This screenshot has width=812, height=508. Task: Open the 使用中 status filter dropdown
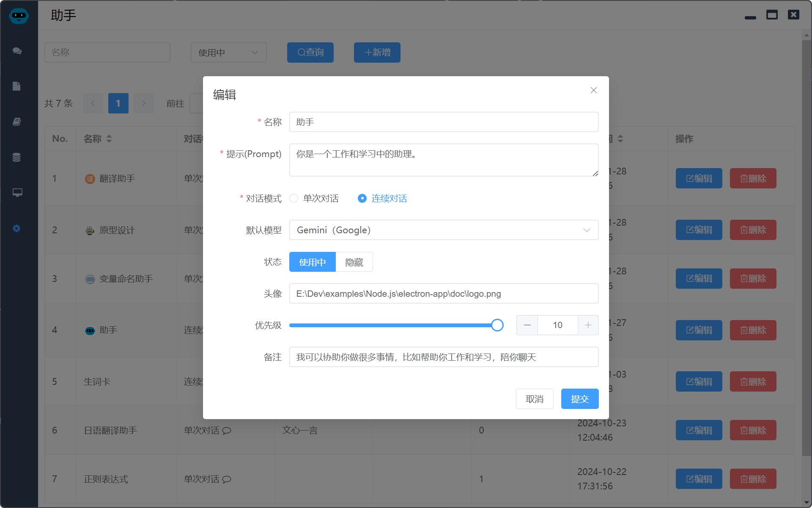click(229, 52)
